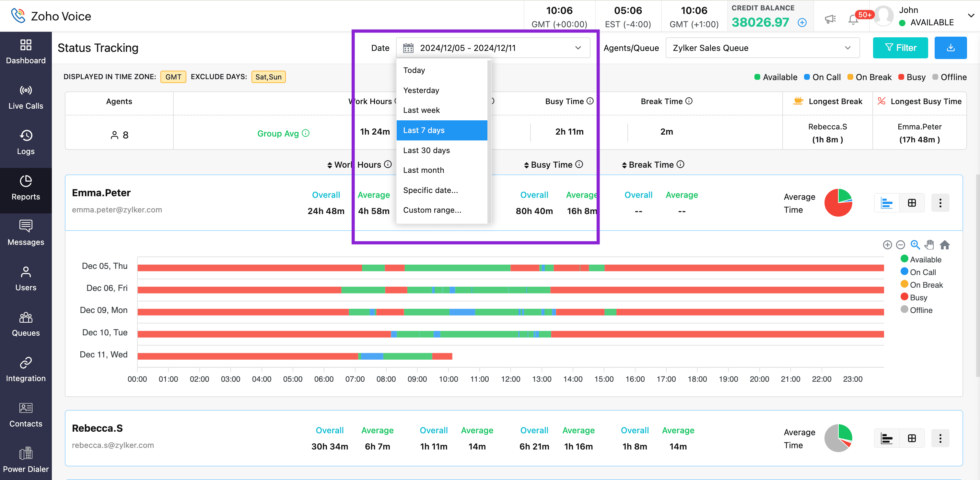Screen dimensions: 980x480
Task: Click Emma.Peter's Average Time pie chart
Action: (x=838, y=203)
